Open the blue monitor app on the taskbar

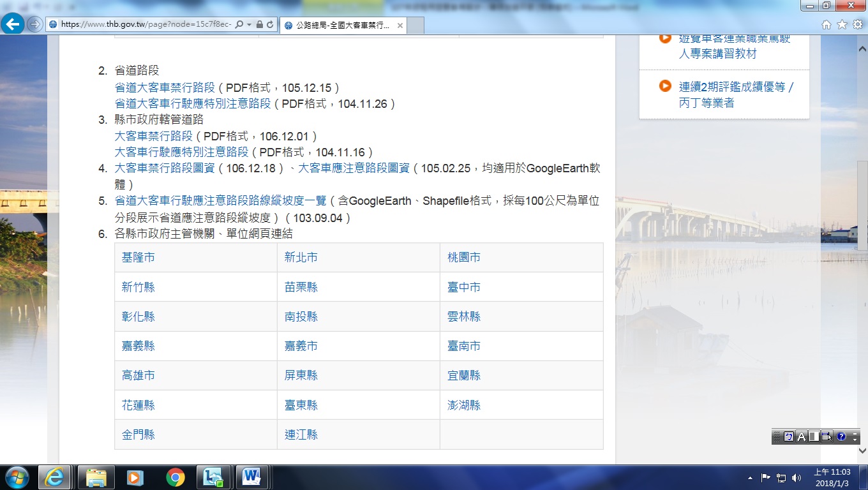(x=213, y=477)
